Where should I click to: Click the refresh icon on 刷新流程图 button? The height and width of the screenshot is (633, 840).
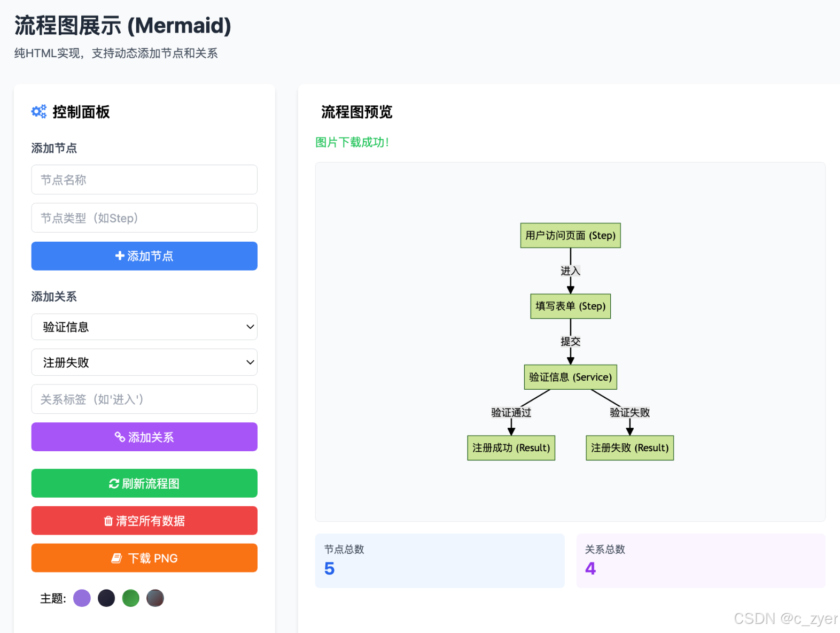coord(114,483)
